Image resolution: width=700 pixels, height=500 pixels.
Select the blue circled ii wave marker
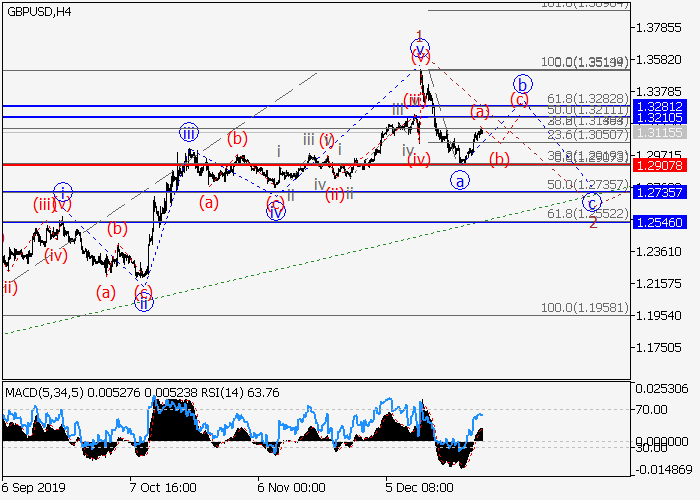[144, 303]
